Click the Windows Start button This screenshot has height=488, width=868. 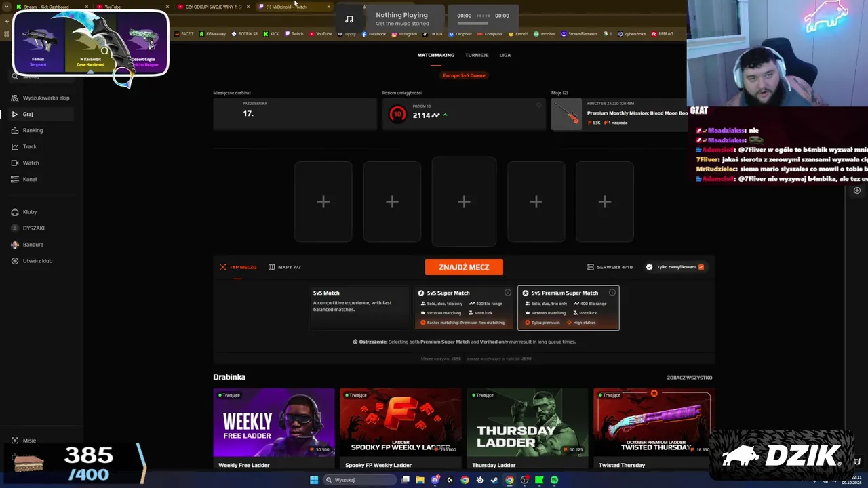(314, 480)
